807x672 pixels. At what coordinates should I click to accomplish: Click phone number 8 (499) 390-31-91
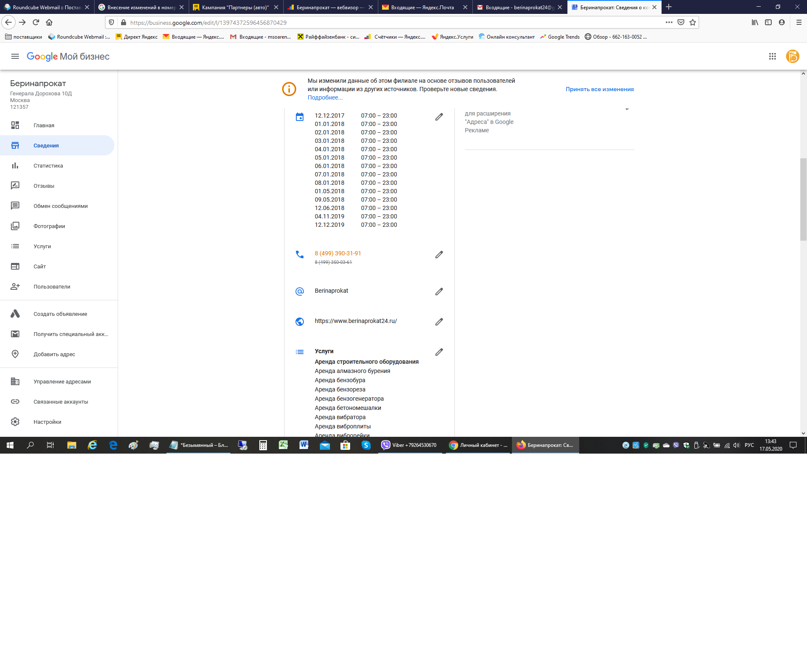tap(338, 253)
